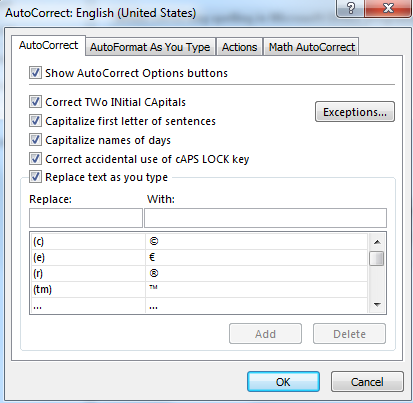Switch to the Actions tab
The width and height of the screenshot is (413, 403).
(x=239, y=47)
